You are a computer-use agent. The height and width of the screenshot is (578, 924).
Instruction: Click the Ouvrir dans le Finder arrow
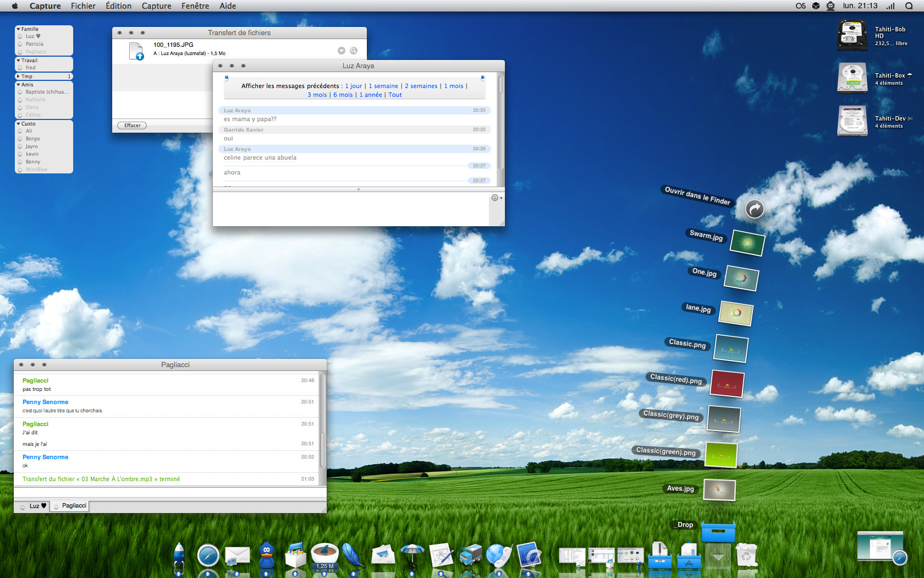(x=755, y=209)
